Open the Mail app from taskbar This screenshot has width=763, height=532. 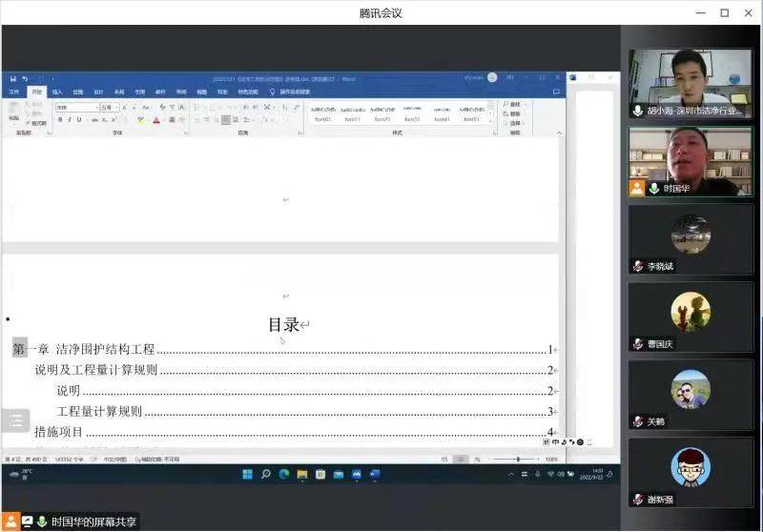coord(339,474)
